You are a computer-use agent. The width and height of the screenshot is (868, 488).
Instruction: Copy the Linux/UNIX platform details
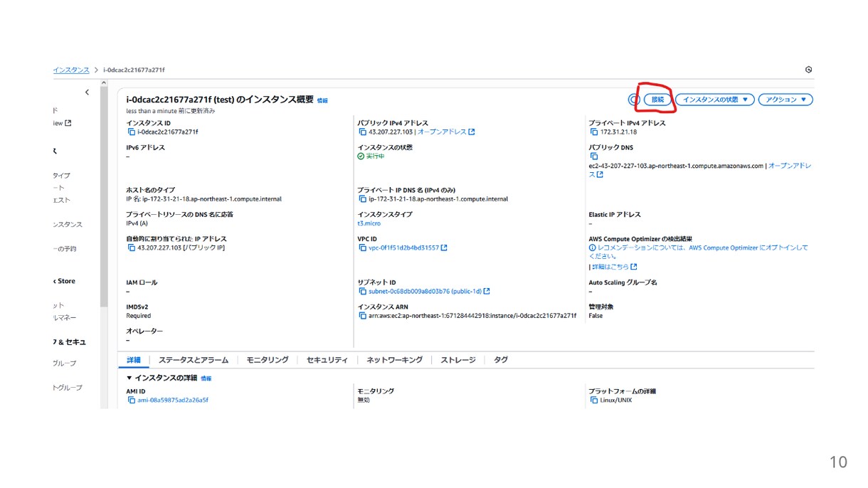point(594,401)
